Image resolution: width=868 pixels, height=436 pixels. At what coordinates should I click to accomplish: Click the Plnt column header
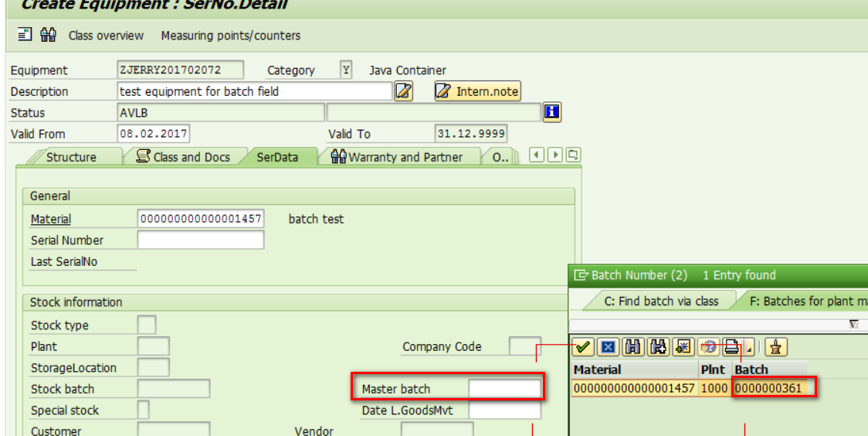click(x=714, y=370)
